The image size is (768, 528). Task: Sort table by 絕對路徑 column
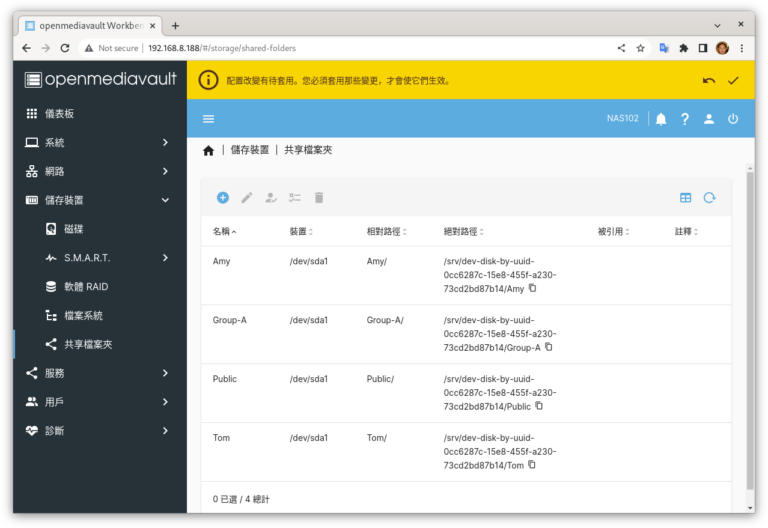464,232
